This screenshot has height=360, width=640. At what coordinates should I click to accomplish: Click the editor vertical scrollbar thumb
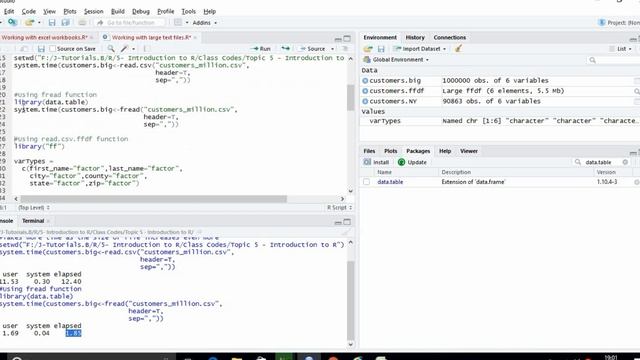pos(351,98)
